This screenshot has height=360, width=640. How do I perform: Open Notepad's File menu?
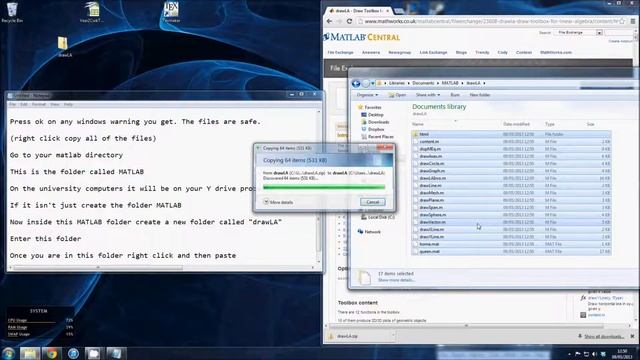tap(13, 104)
